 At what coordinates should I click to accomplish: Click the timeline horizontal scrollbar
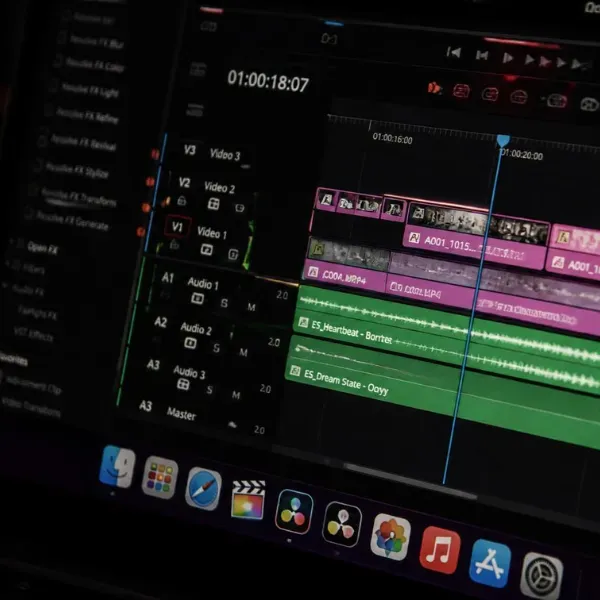click(x=409, y=481)
